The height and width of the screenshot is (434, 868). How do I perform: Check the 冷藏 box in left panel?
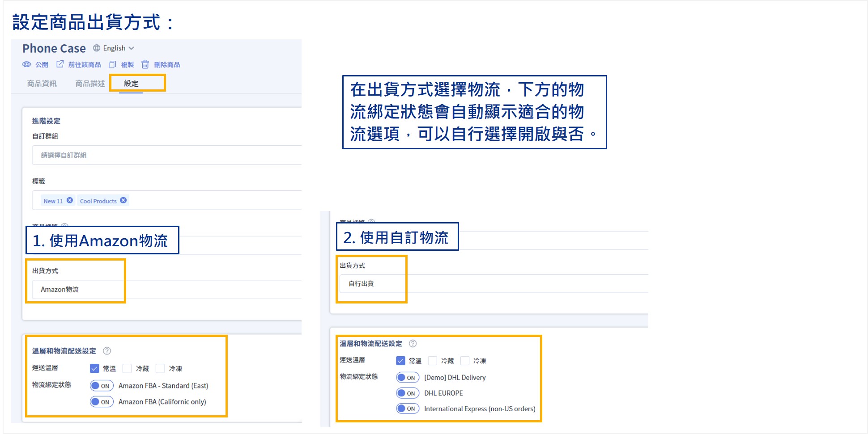[128, 368]
